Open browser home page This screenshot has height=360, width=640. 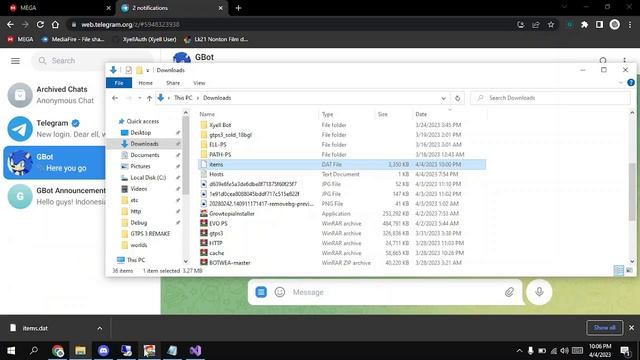55,24
